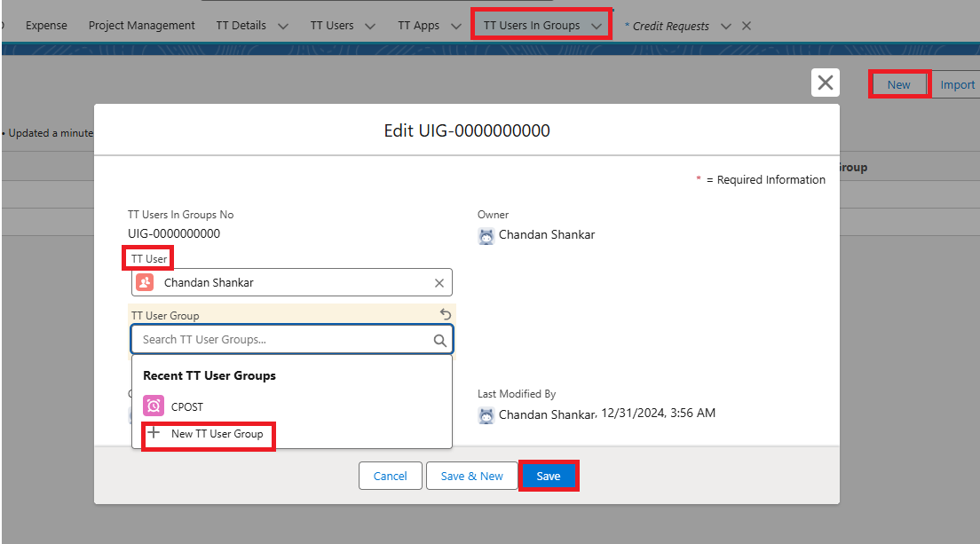Open the TT Users In Groups tab
The image size is (980, 544).
click(x=532, y=26)
